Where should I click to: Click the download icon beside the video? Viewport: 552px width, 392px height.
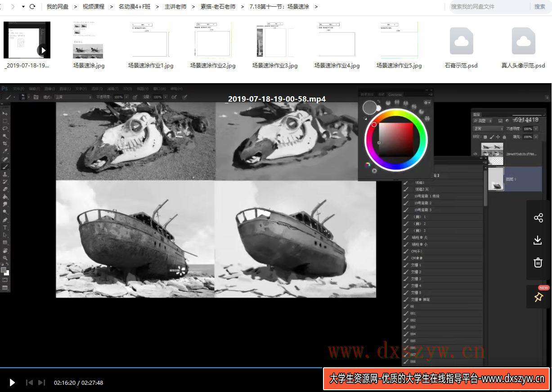click(x=538, y=240)
